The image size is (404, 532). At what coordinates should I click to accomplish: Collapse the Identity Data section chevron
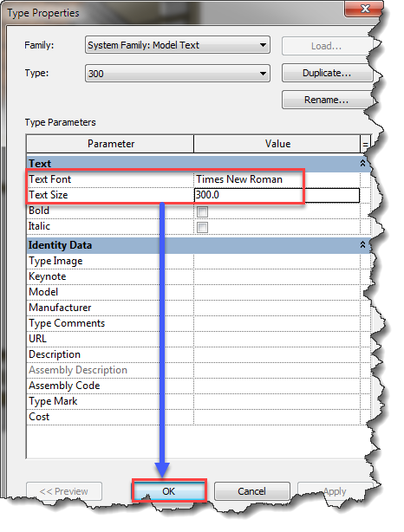[x=362, y=244]
